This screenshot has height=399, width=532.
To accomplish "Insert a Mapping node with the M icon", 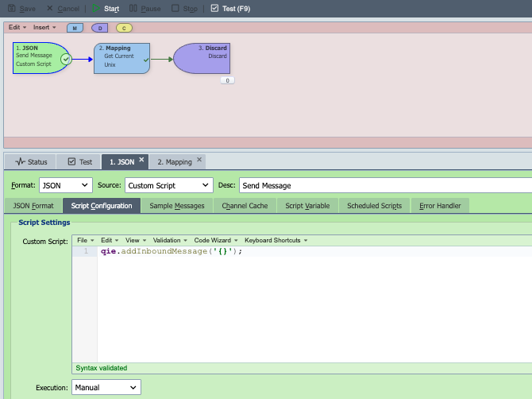I will click(75, 28).
